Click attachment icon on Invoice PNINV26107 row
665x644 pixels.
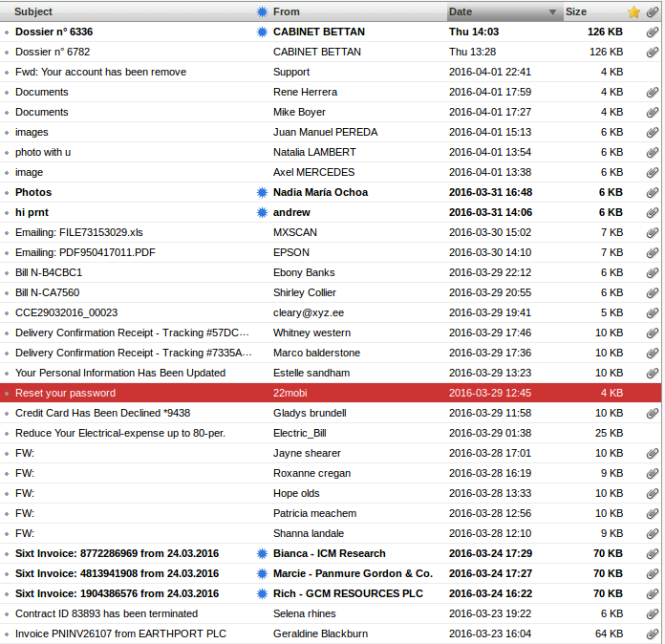pos(653,633)
